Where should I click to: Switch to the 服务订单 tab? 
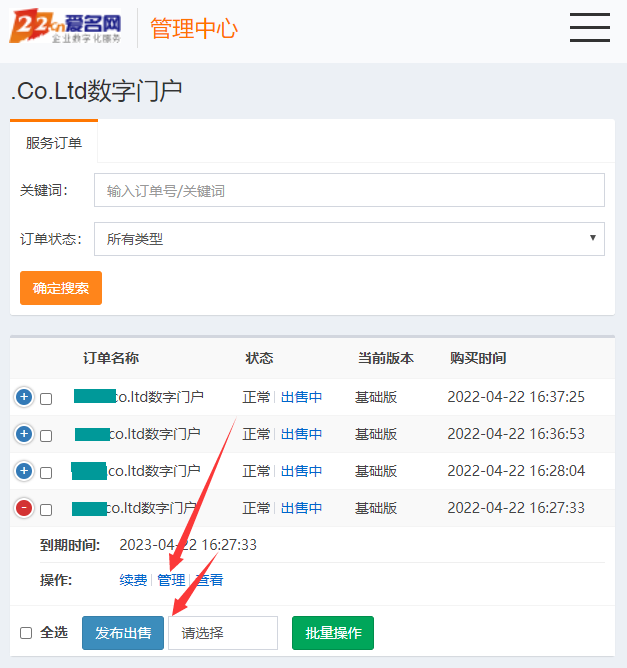click(54, 142)
